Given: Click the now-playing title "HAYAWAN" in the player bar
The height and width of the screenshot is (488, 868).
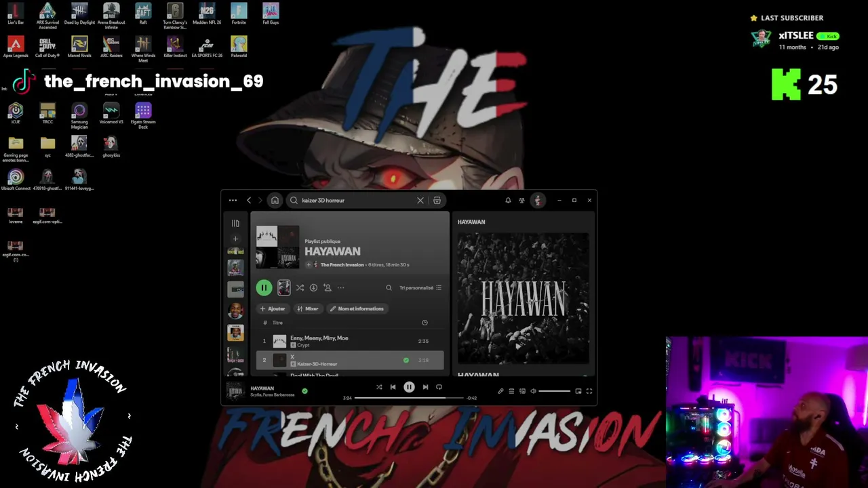Looking at the screenshot, I should click(262, 388).
